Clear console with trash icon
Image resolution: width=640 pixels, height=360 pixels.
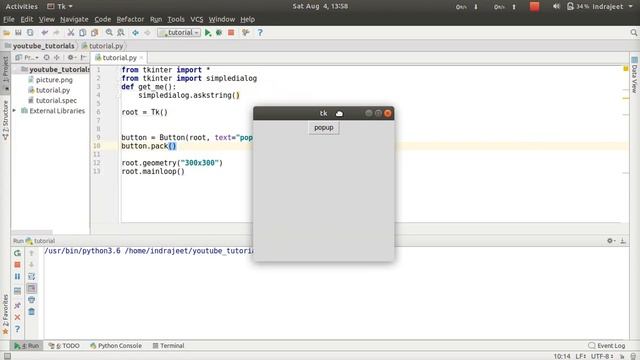tap(31, 312)
